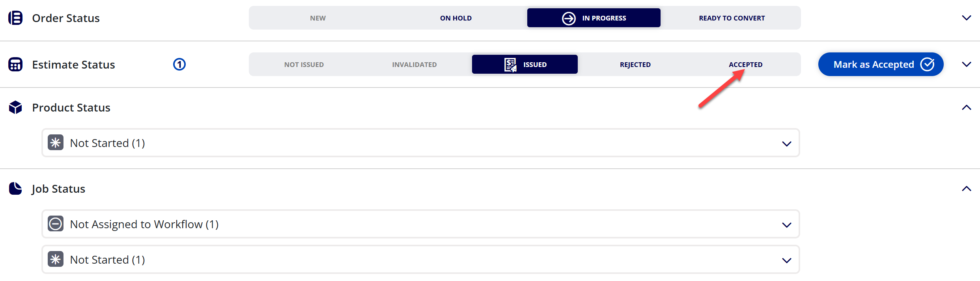Select the Not Issued estimate status

click(x=304, y=65)
